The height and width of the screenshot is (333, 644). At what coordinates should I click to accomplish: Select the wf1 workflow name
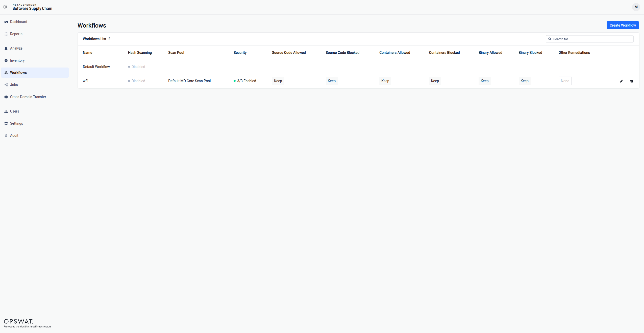point(86,81)
